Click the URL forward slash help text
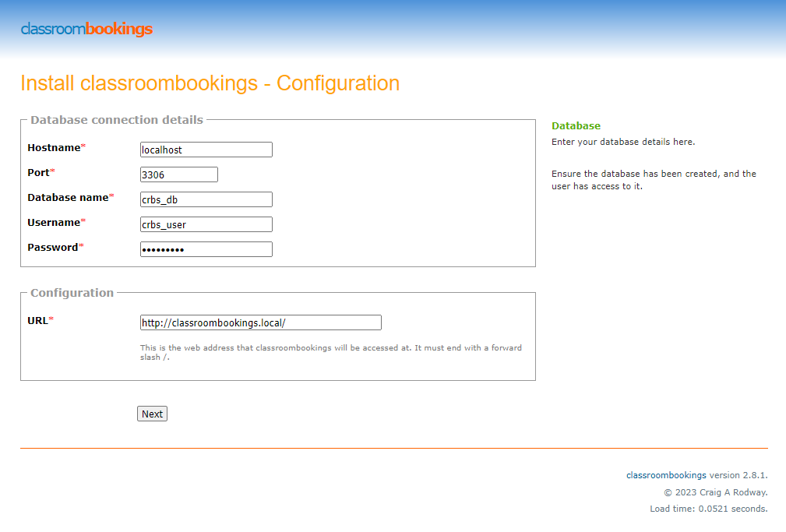 (330, 352)
